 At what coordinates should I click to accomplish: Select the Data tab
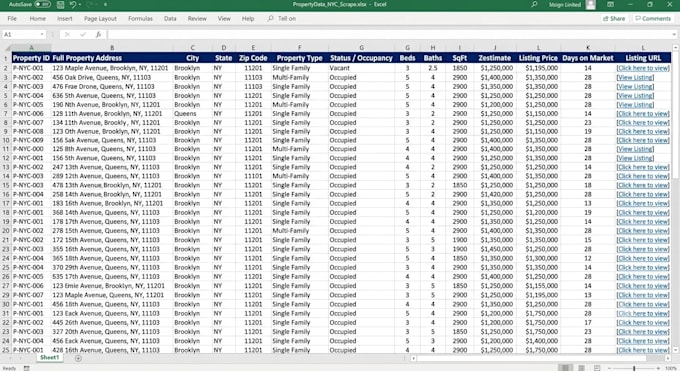[x=170, y=19]
